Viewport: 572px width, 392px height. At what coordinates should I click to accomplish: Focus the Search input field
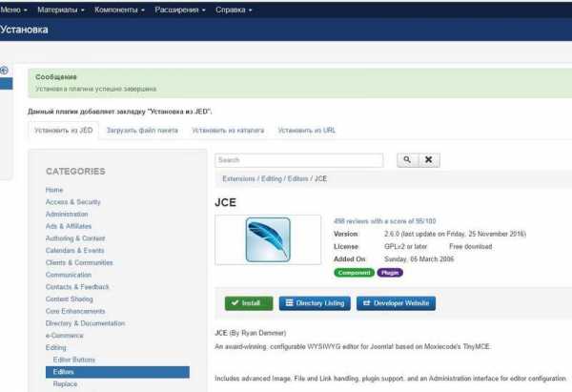pyautogui.click(x=299, y=160)
